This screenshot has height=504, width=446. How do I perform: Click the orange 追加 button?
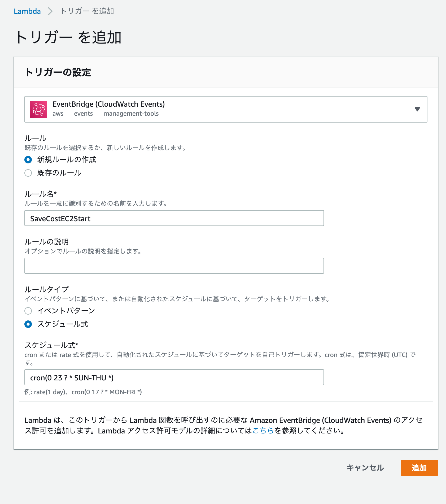point(419,468)
